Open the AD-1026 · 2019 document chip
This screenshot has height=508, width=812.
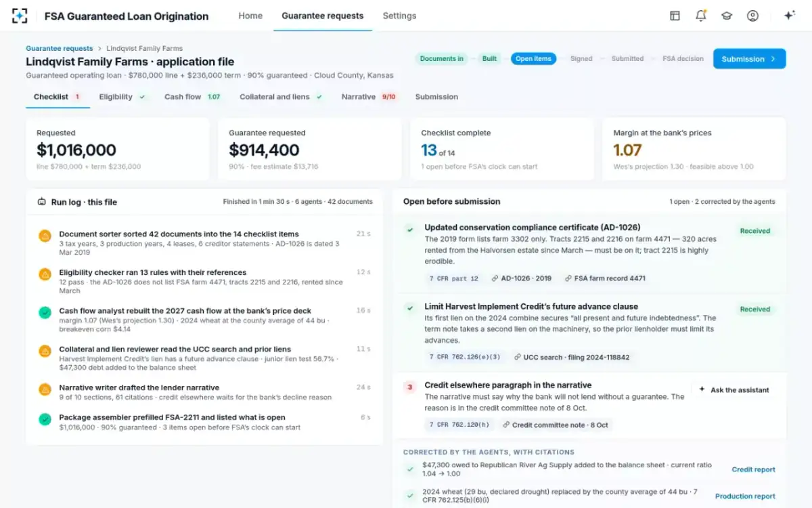tap(522, 278)
